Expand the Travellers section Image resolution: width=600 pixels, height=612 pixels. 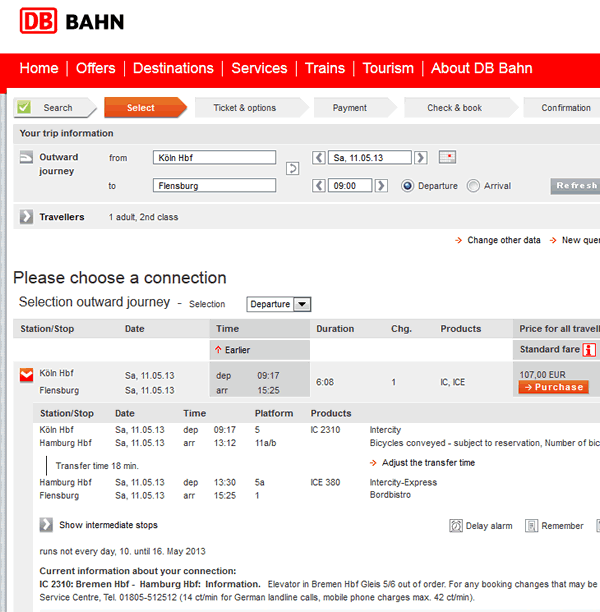point(27,217)
